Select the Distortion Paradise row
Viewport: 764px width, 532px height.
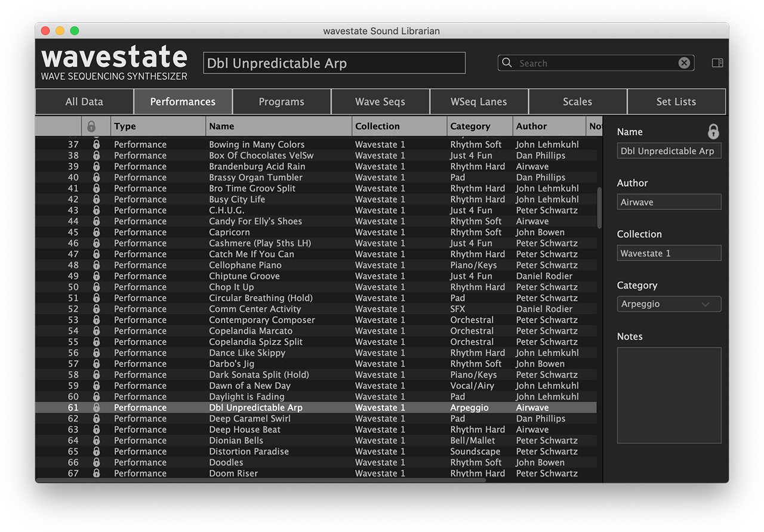coord(316,451)
